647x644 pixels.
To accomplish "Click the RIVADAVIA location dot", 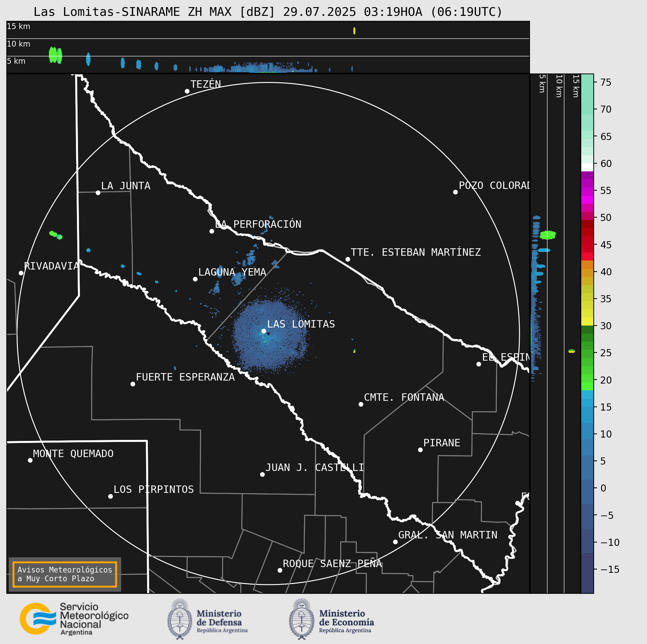I will click(21, 273).
